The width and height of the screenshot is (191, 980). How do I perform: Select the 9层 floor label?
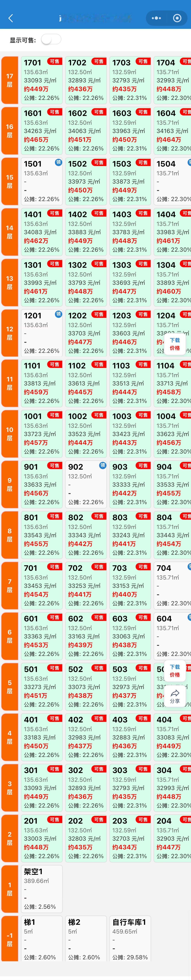10,485
